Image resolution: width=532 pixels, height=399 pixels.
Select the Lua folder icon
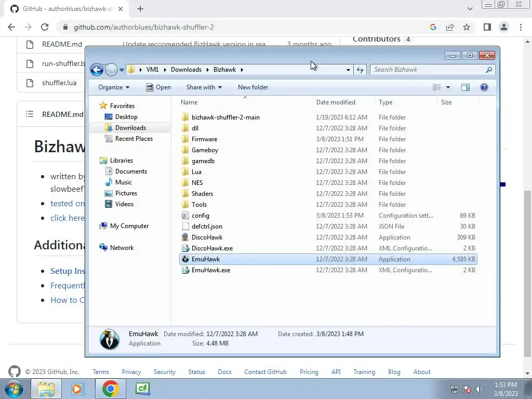click(x=185, y=171)
